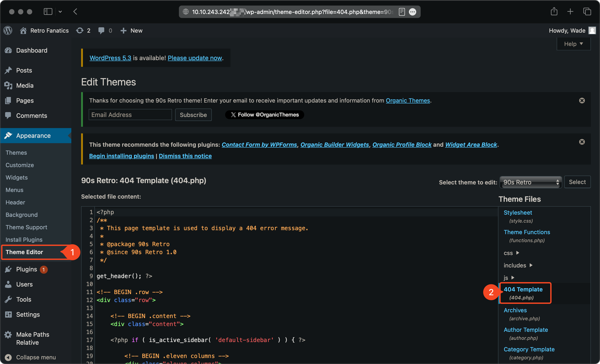Click the Subscribe button
Image resolution: width=600 pixels, height=364 pixels.
(x=193, y=115)
